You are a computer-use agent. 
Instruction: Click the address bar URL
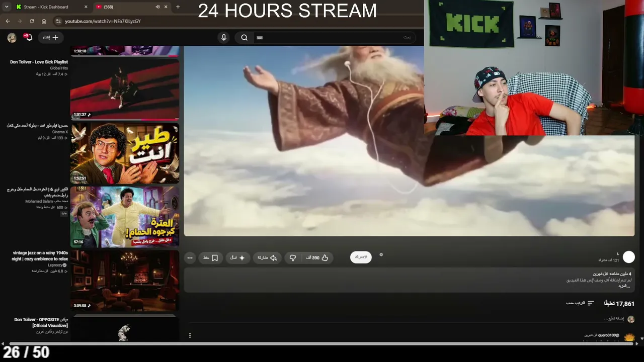(103, 21)
